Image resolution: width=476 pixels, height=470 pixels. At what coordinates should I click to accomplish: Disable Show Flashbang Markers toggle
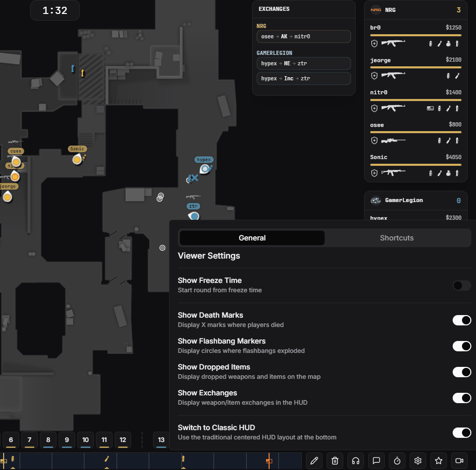tap(461, 346)
